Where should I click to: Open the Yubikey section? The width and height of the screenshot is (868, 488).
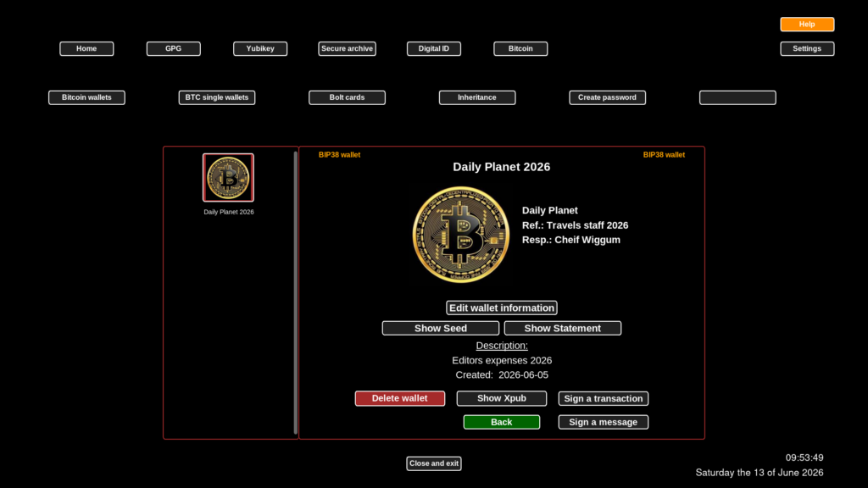click(x=260, y=48)
